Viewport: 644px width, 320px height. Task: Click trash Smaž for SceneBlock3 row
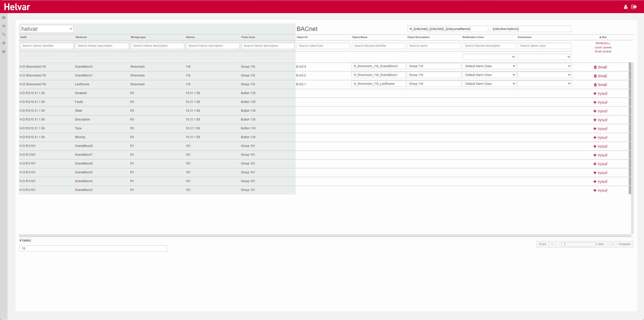pyautogui.click(x=600, y=67)
